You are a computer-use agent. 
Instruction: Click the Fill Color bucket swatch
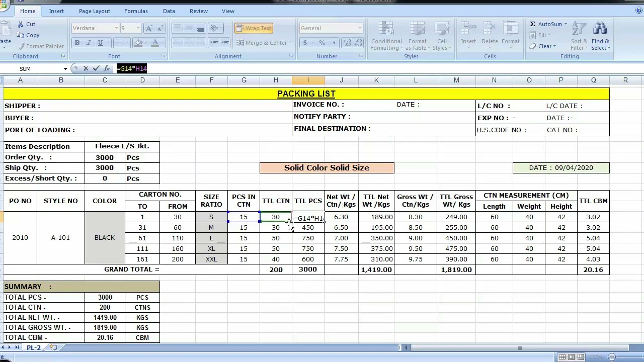coord(138,43)
